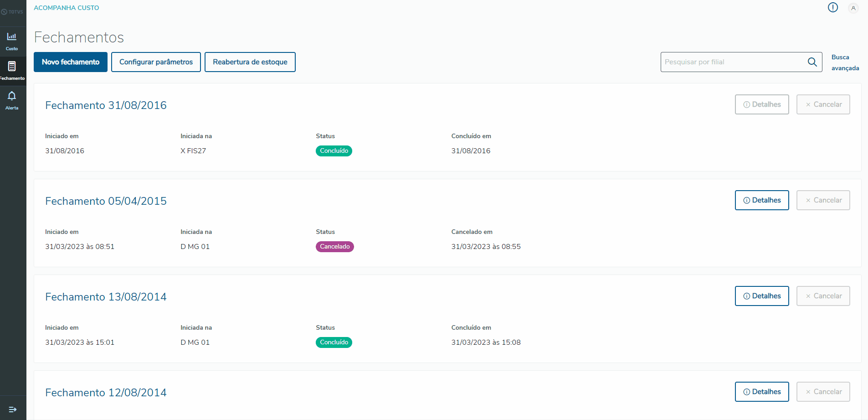Click Concluído status badge of Fechamento 31/08/2016

pos(334,151)
